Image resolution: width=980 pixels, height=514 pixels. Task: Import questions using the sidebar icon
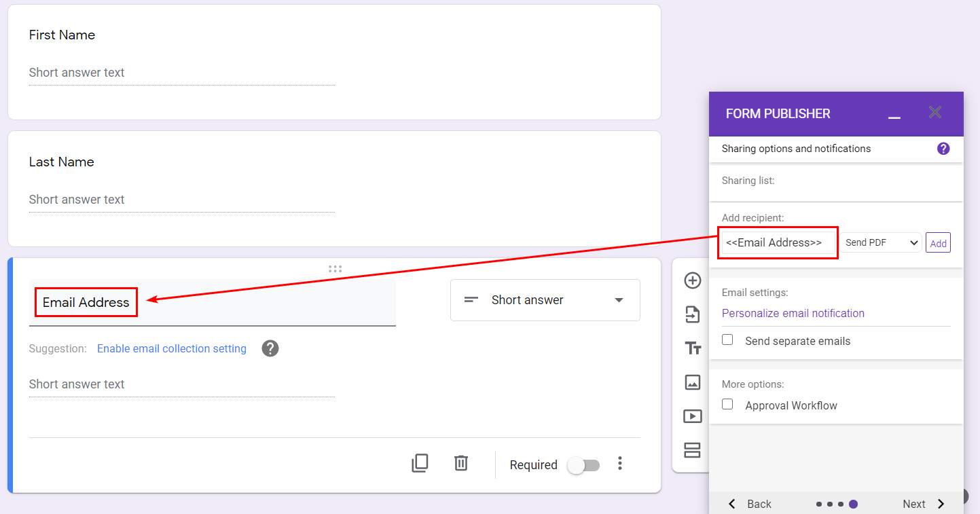point(692,314)
